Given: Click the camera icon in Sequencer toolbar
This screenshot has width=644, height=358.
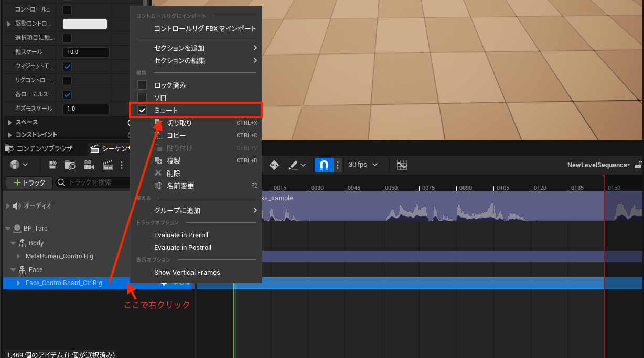Looking at the screenshot, I should point(89,165).
